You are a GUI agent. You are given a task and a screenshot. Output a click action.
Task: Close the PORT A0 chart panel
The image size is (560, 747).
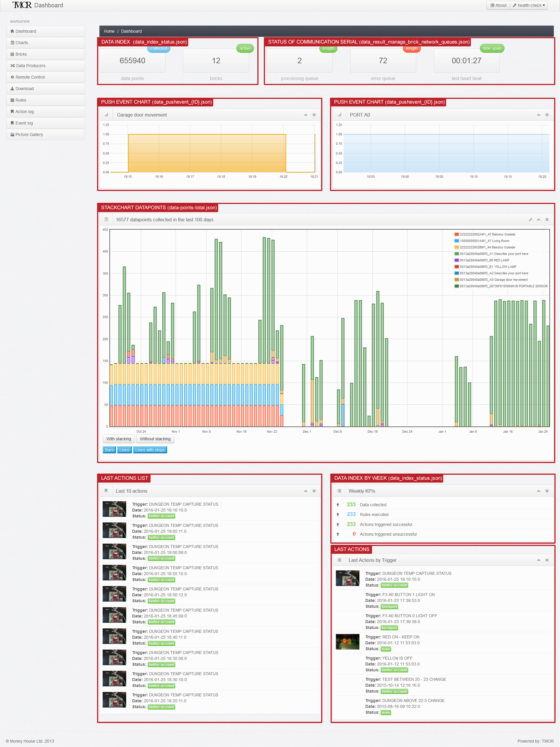pos(547,115)
